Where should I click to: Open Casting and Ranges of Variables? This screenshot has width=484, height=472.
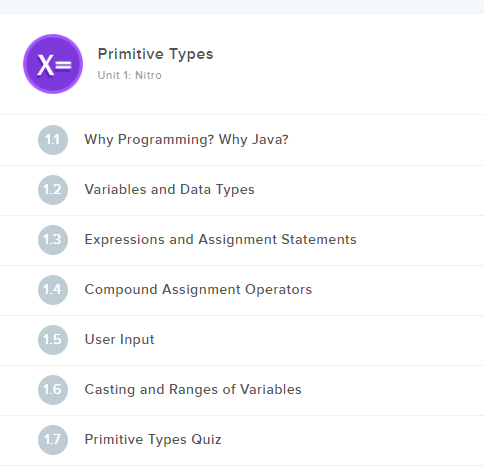coord(193,390)
